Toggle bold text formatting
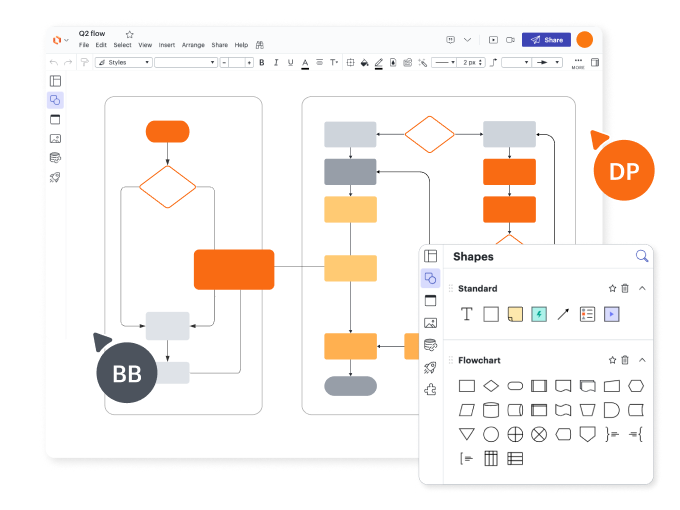 click(x=262, y=62)
